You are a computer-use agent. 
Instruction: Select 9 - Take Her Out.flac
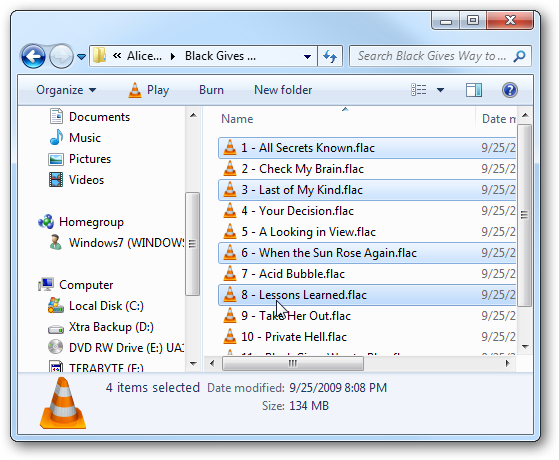[x=367, y=316]
